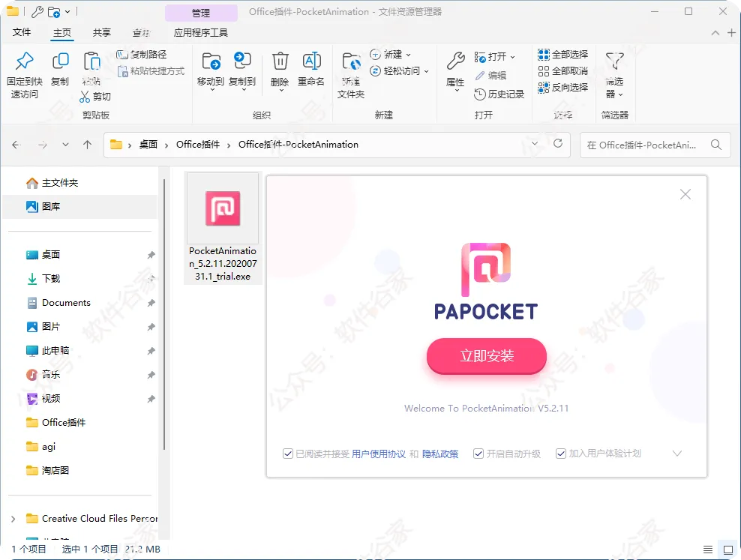
Task: Click the refresh button
Action: [x=558, y=143]
